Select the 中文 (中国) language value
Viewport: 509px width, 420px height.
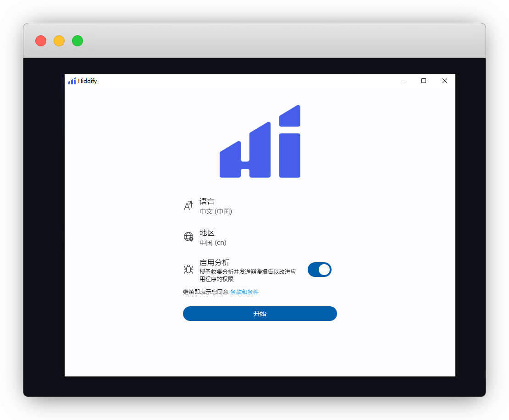coord(216,211)
